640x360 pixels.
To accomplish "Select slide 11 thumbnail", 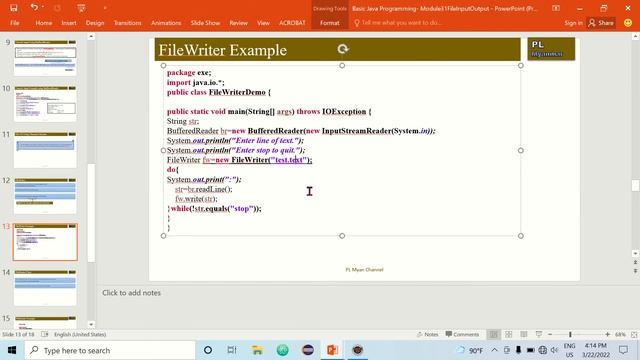I will click(x=45, y=149).
